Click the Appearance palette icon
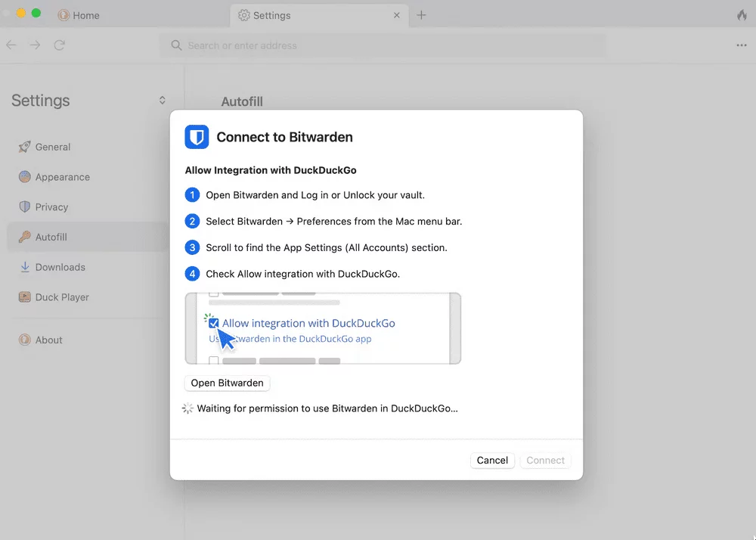 coord(25,177)
